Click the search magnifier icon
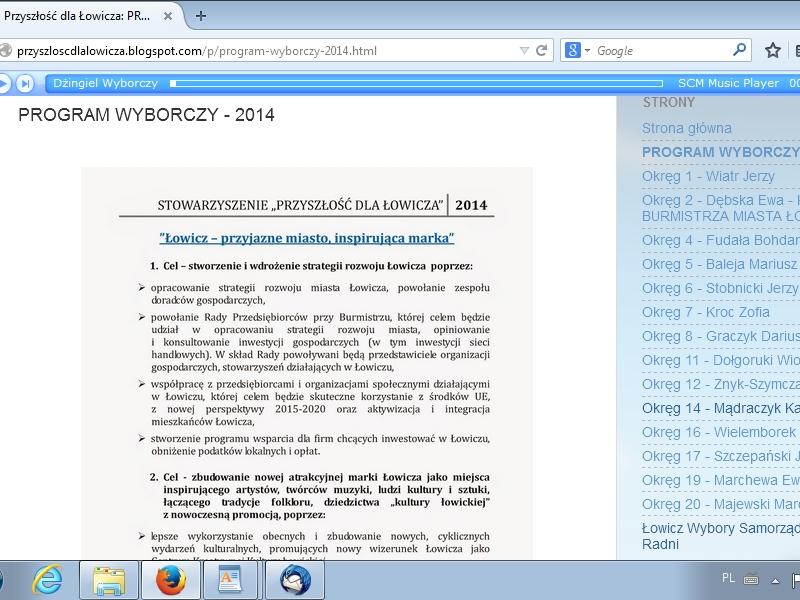The image size is (800, 600). 739,50
